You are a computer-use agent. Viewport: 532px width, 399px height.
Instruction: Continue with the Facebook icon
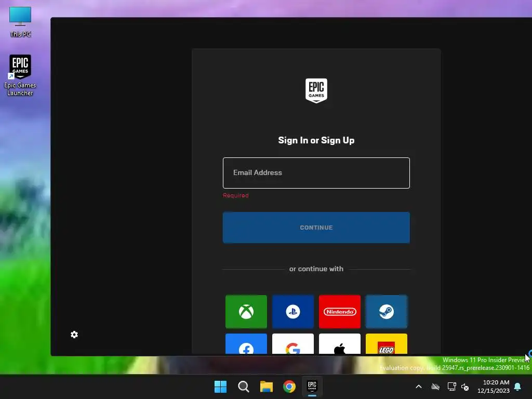click(x=246, y=344)
